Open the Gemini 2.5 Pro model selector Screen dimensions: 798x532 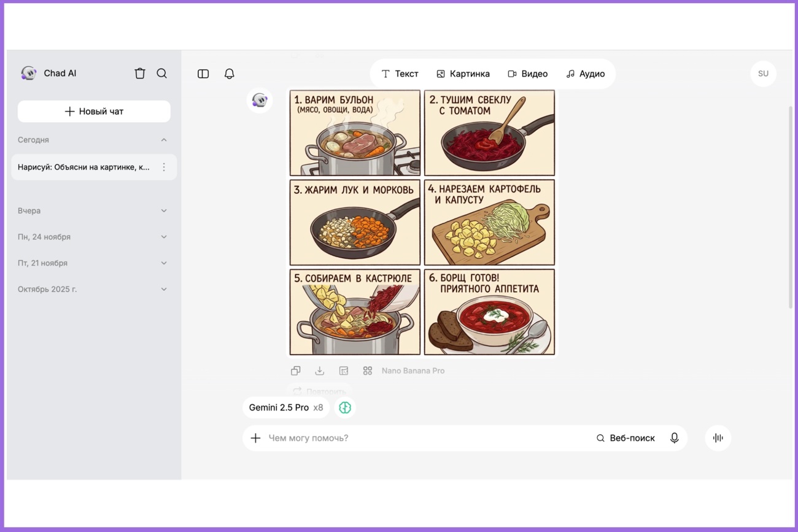pos(285,407)
